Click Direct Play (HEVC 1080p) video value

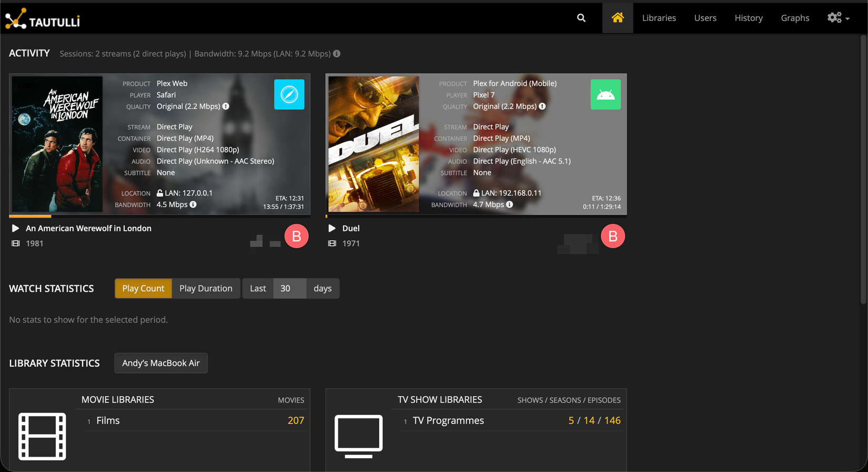pyautogui.click(x=514, y=150)
